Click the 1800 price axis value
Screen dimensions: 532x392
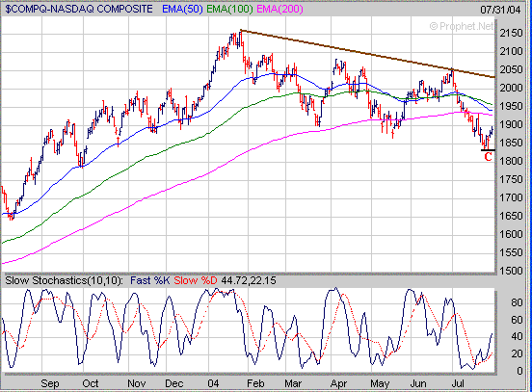tap(511, 161)
